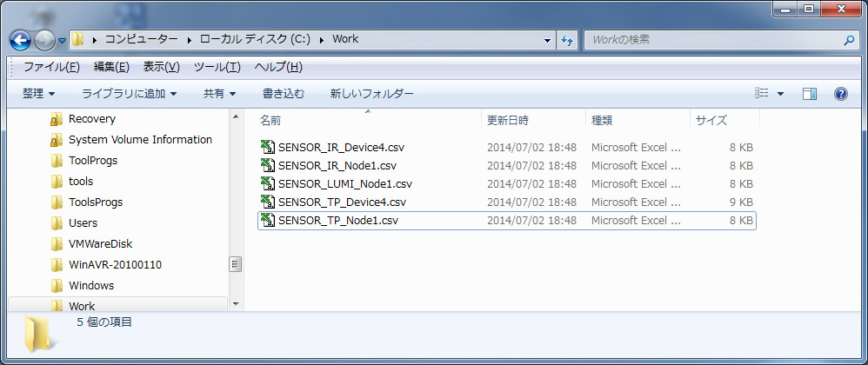868x365 pixels.
Task: Select the Users folder in tree
Action: (83, 222)
